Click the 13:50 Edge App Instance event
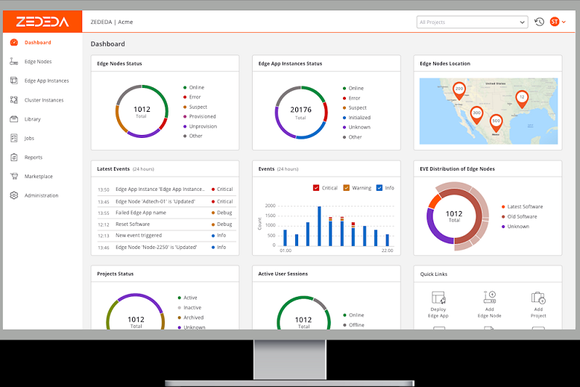This screenshot has width=580, height=387. pyautogui.click(x=165, y=189)
